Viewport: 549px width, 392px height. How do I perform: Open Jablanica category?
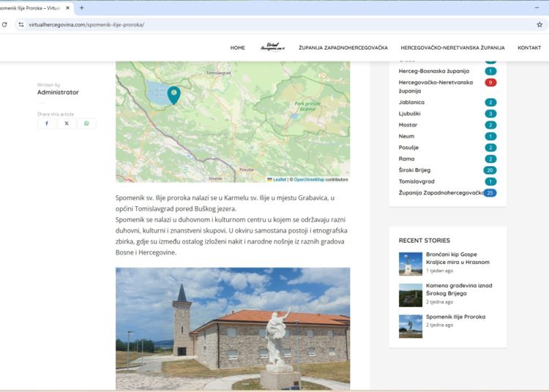[x=411, y=102]
